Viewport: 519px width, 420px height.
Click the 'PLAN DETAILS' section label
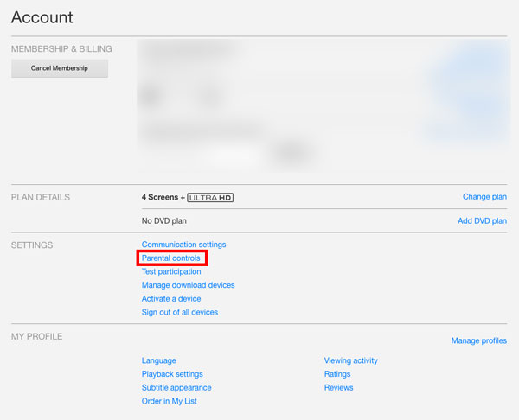(x=41, y=197)
